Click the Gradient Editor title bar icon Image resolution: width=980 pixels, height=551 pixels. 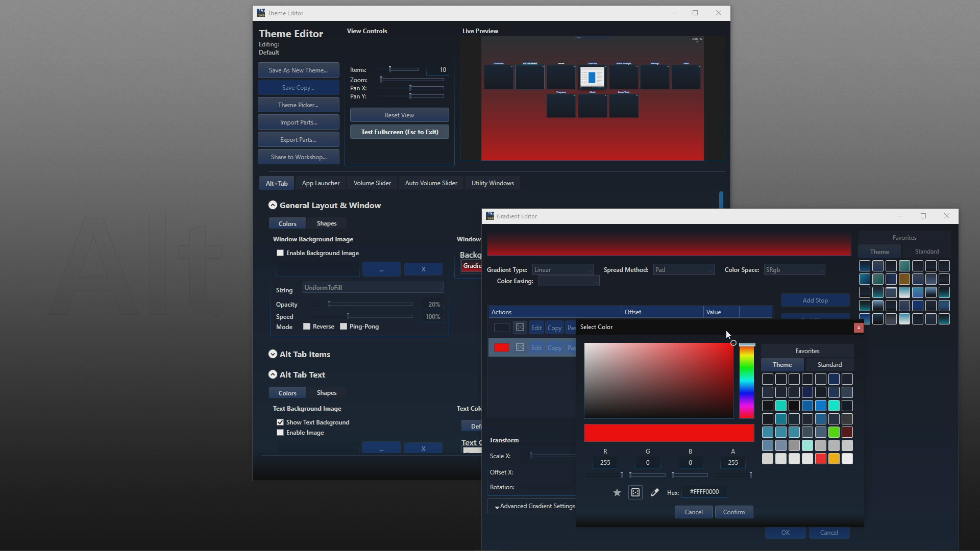coord(490,216)
